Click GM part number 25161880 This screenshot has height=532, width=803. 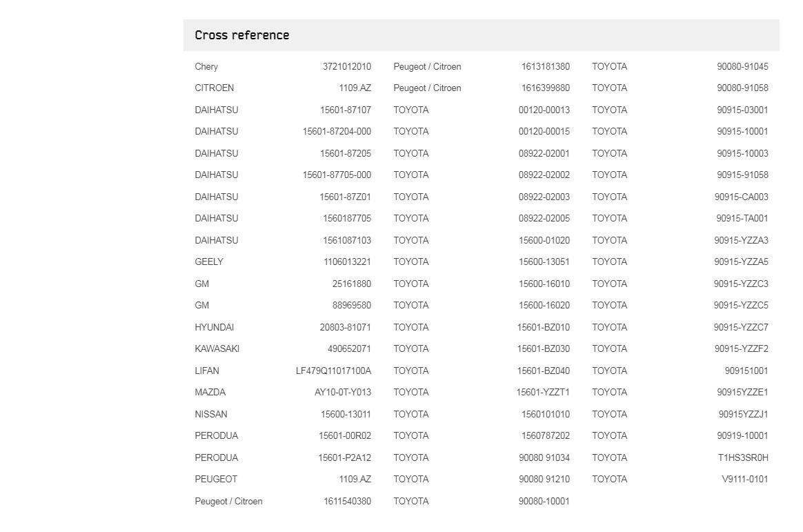click(x=352, y=284)
